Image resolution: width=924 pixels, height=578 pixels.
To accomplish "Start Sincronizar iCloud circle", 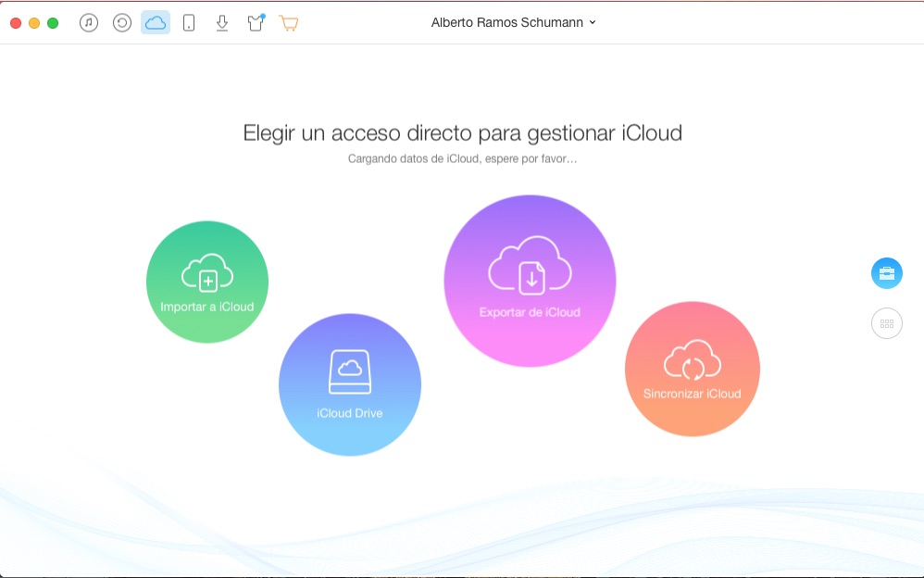I will pyautogui.click(x=693, y=370).
